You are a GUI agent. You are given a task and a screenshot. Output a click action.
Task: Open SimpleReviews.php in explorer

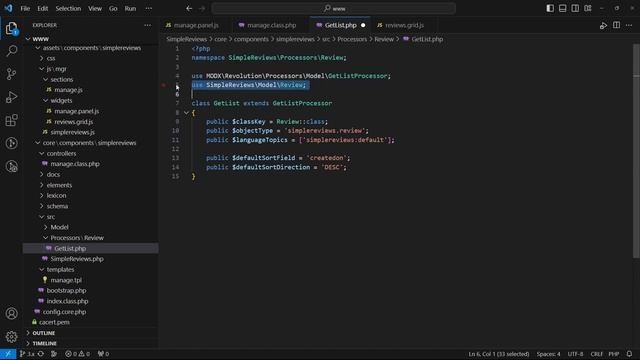click(x=77, y=259)
